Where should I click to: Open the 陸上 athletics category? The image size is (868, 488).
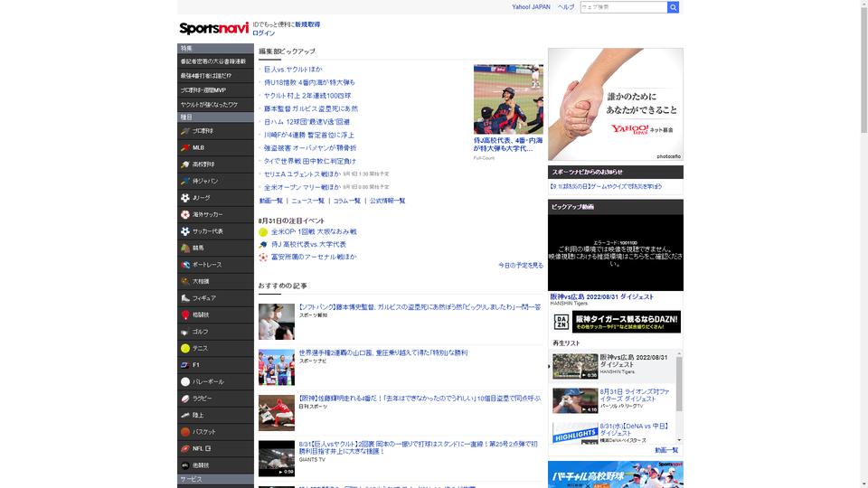[215, 415]
